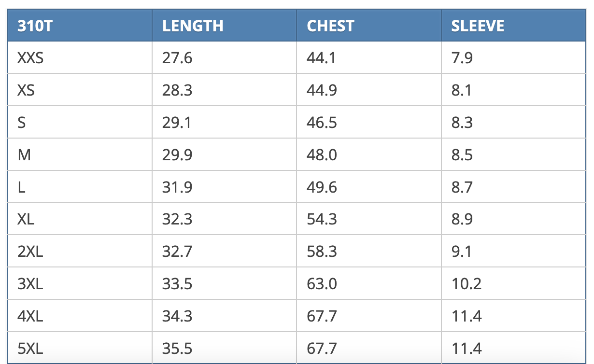Click the chest value 48.0
Image resolution: width=594 pixels, height=364 pixels.
pos(322,155)
